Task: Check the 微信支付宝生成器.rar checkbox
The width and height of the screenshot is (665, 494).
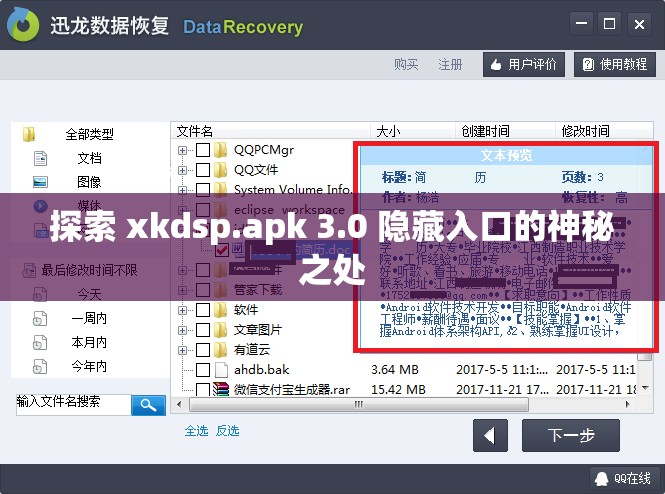Action: pos(203,389)
